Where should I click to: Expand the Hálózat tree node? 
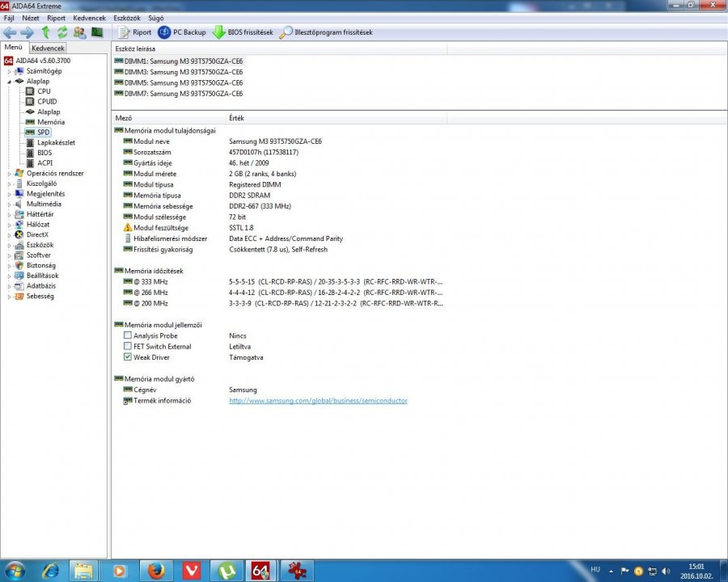[9, 225]
